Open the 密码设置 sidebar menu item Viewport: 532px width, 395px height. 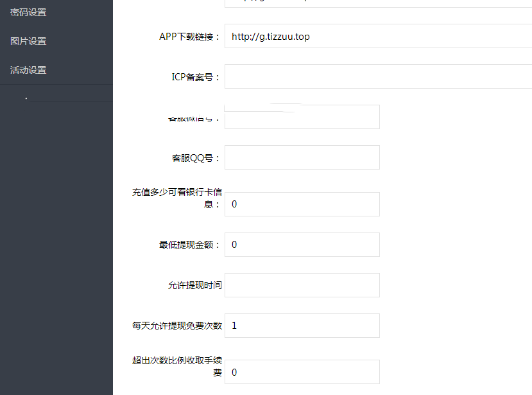(x=28, y=12)
